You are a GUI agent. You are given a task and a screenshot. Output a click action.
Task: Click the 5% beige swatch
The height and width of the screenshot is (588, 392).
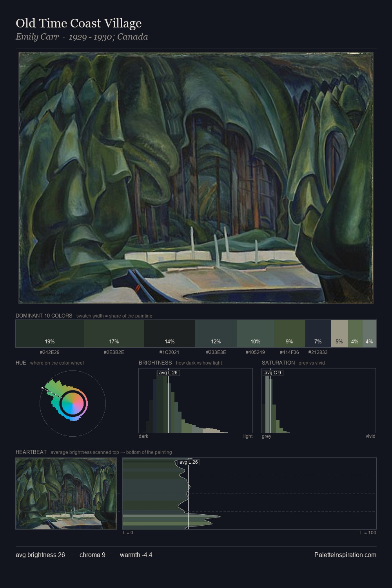(x=339, y=334)
